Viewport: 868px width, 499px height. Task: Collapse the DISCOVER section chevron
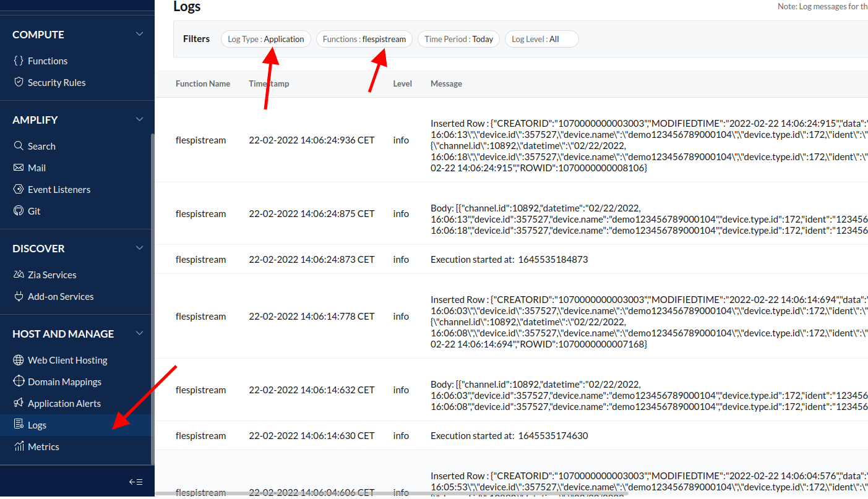(140, 248)
